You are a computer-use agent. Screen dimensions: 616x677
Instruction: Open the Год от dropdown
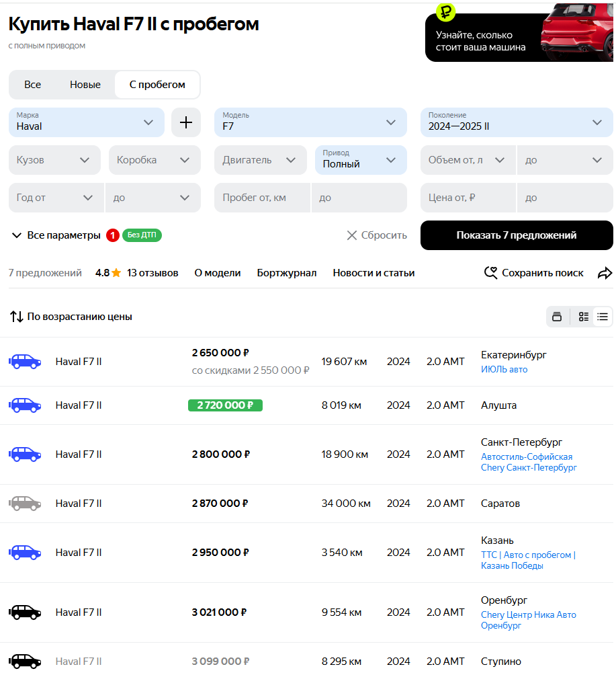pyautogui.click(x=56, y=198)
